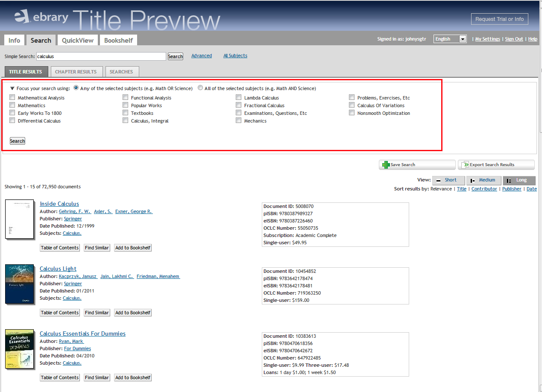This screenshot has height=392, width=542.
Task: Click author Gehring, F. W. link
Action: click(x=74, y=211)
